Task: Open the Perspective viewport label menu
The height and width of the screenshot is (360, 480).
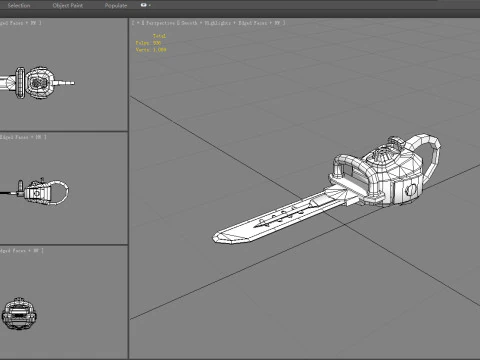Action: (160, 23)
